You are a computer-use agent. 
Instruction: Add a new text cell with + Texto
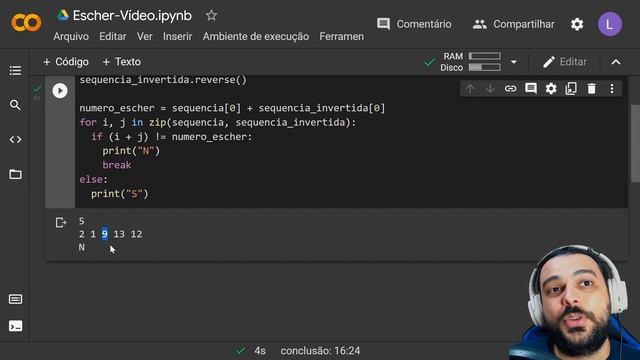[x=122, y=62]
